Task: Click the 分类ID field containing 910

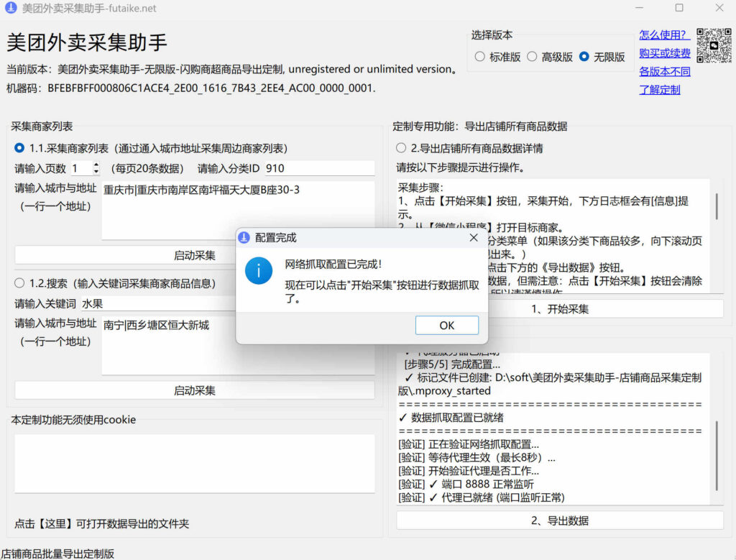Action: click(x=320, y=168)
